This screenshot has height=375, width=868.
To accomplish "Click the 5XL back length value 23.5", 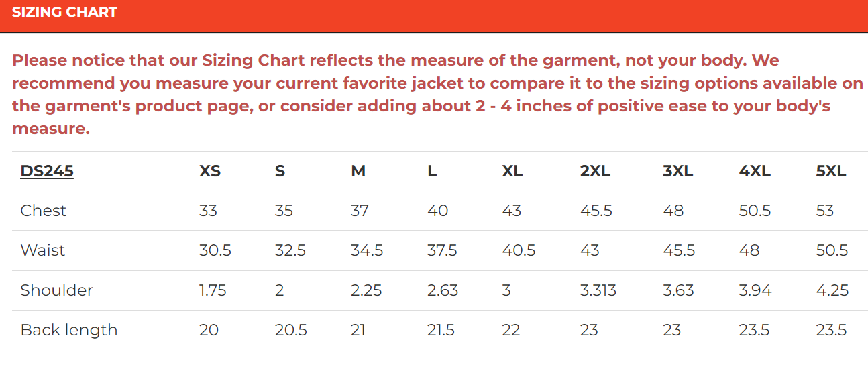I will coord(832,330).
